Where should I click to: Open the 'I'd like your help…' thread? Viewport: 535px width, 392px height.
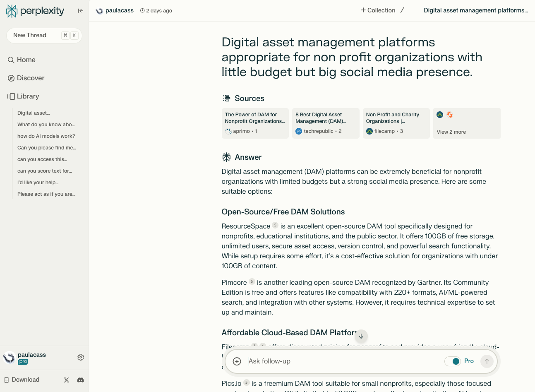[38, 183]
